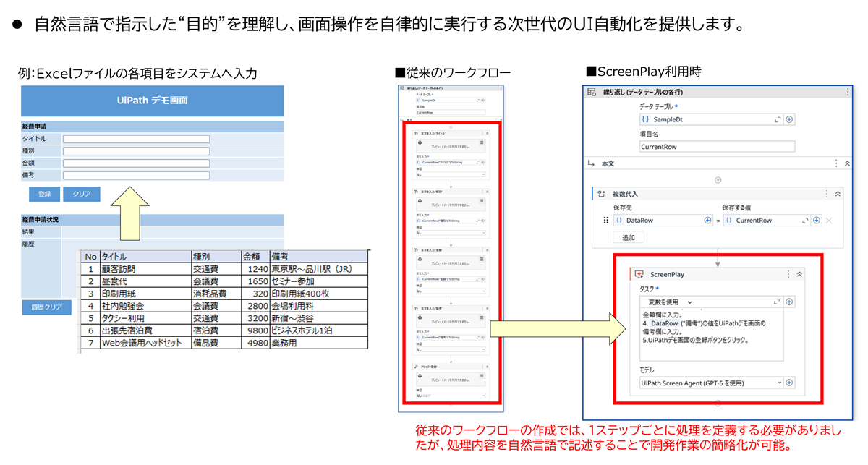868x465 pixels.
Task: Open the three-dot menu of the 複数代入 activity
Action: point(827,194)
